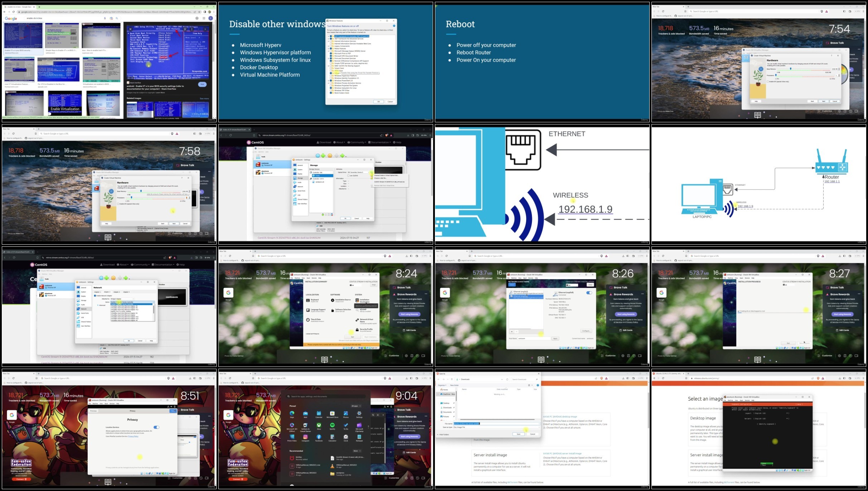Open the wordpress folder in Start menu Recommended
868x491 pixels.
[x=340, y=473]
